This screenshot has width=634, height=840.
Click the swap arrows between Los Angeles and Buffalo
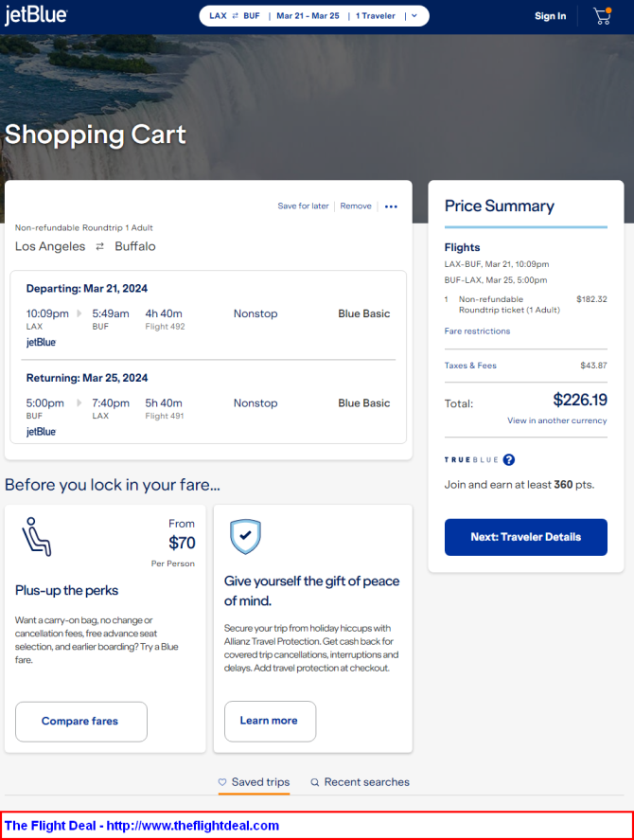(100, 246)
